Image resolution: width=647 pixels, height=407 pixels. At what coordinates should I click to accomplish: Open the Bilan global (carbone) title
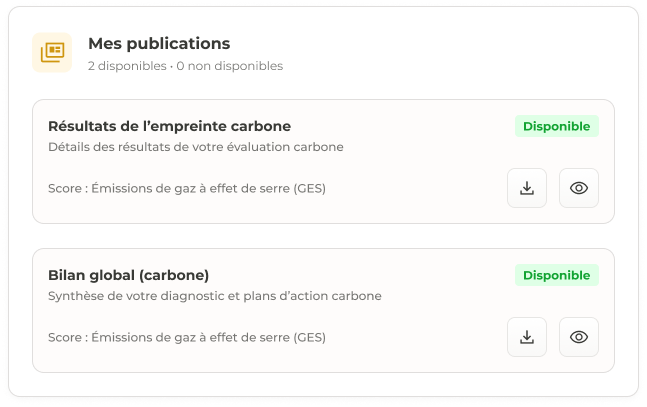coord(128,275)
